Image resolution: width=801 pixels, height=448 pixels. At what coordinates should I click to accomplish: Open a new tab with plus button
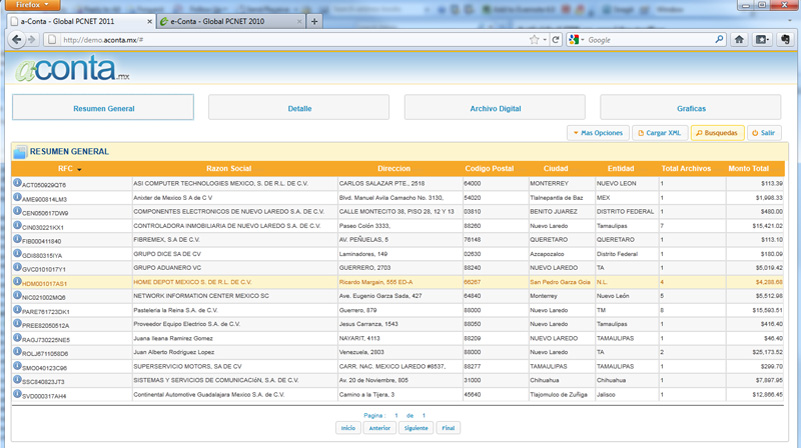click(314, 21)
